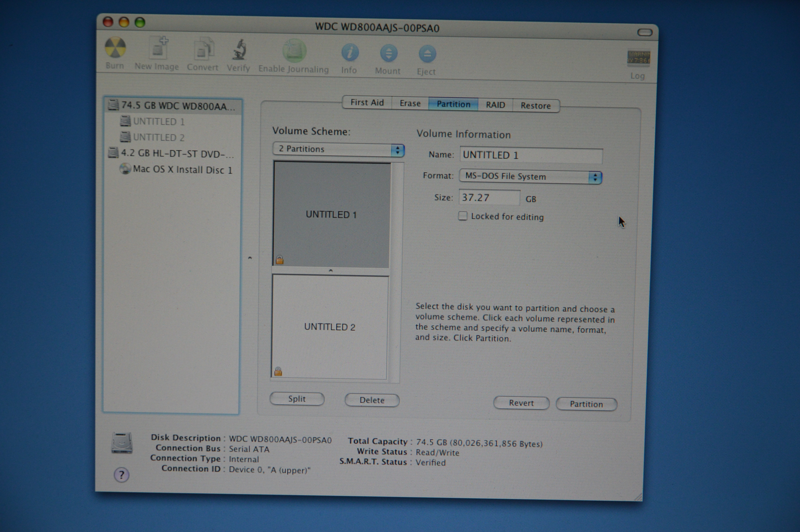Click the Mount toolbar icon
This screenshot has height=532, width=800.
(x=389, y=54)
